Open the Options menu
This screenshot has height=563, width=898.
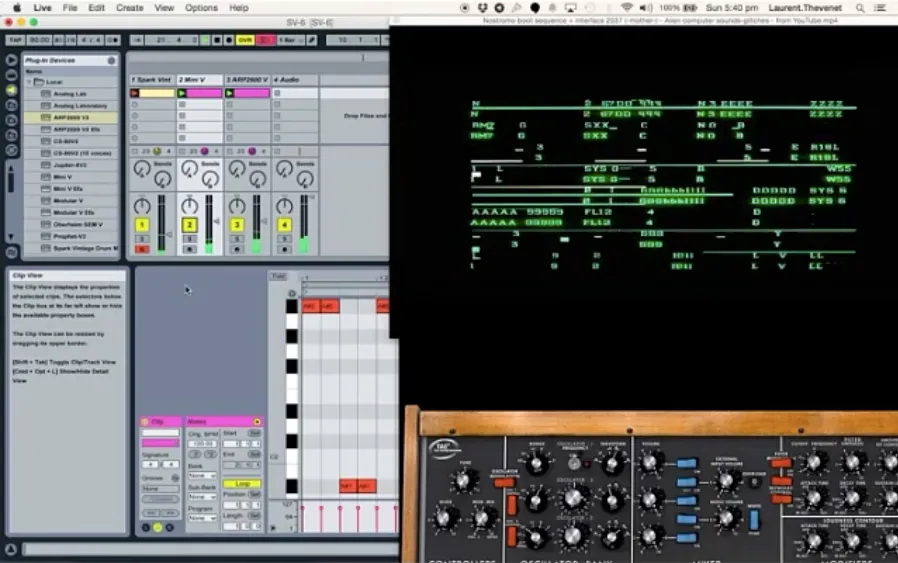click(201, 8)
